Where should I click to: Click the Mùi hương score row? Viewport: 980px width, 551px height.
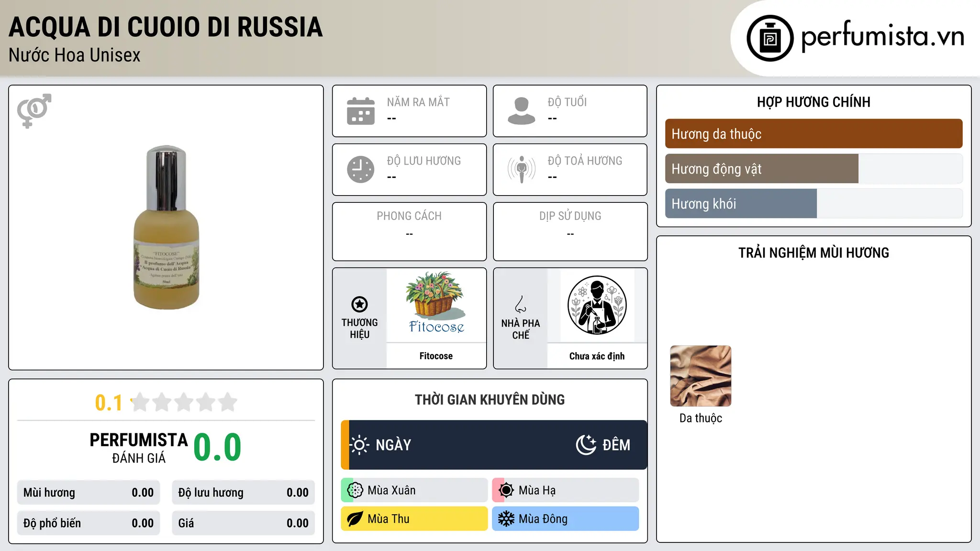coord(89,493)
